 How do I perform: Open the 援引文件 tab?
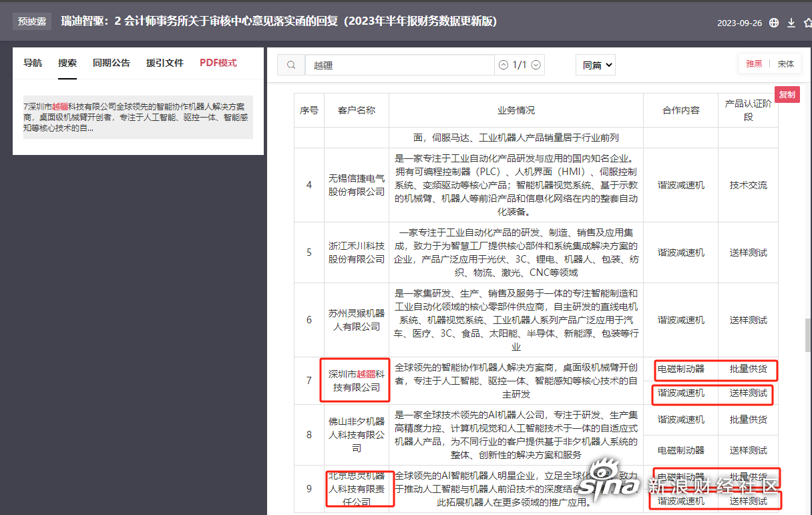(165, 63)
